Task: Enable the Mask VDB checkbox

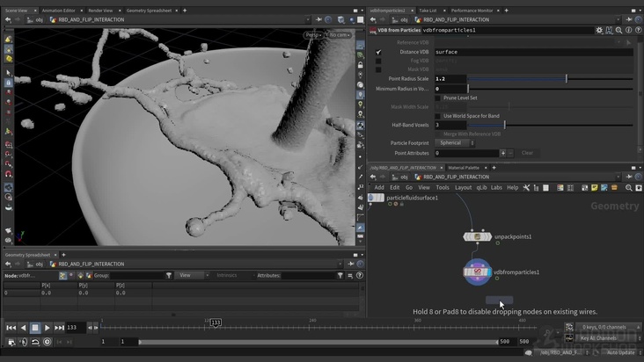Action: (378, 69)
